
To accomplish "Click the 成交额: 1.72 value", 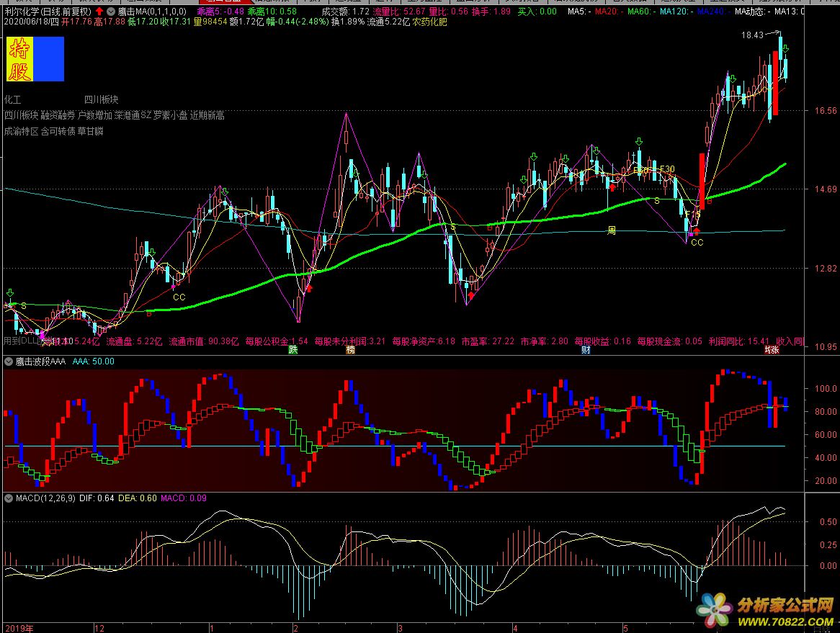I will (346, 12).
